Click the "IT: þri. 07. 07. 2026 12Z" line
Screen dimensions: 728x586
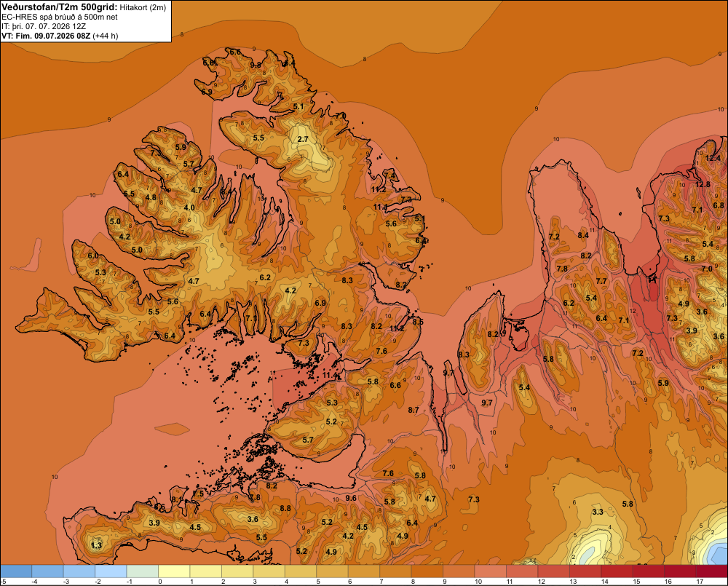pos(44,26)
